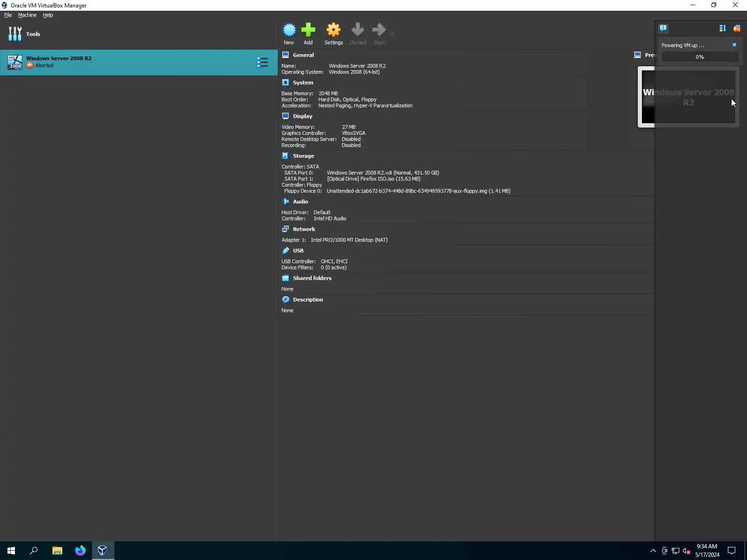The image size is (747, 560).
Task: Expand the system tray hidden icons chevron
Action: [x=653, y=551]
